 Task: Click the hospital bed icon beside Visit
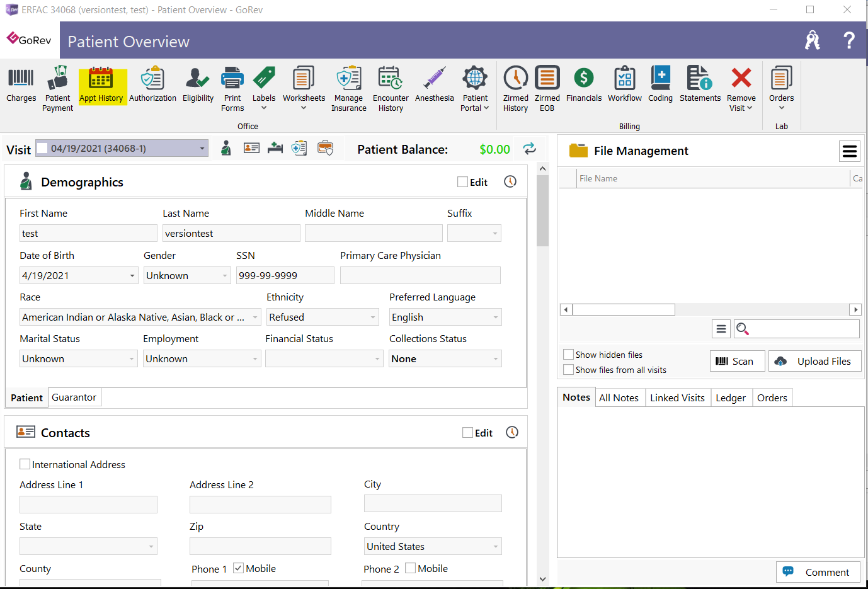[x=275, y=148]
